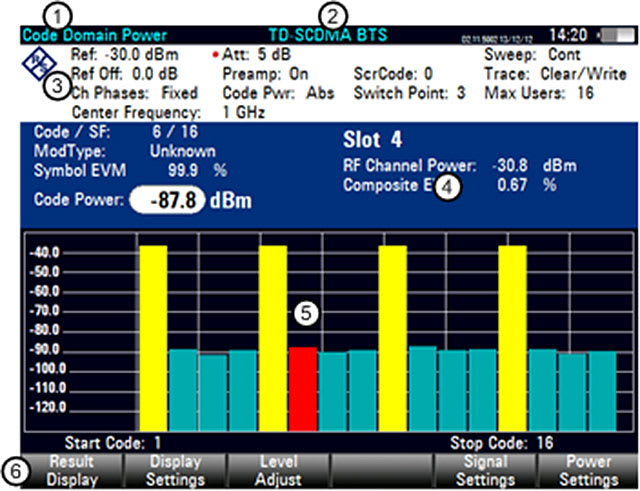This screenshot has height=491, width=640.
Task: Click the red Att indicator dot
Action: click(216, 55)
